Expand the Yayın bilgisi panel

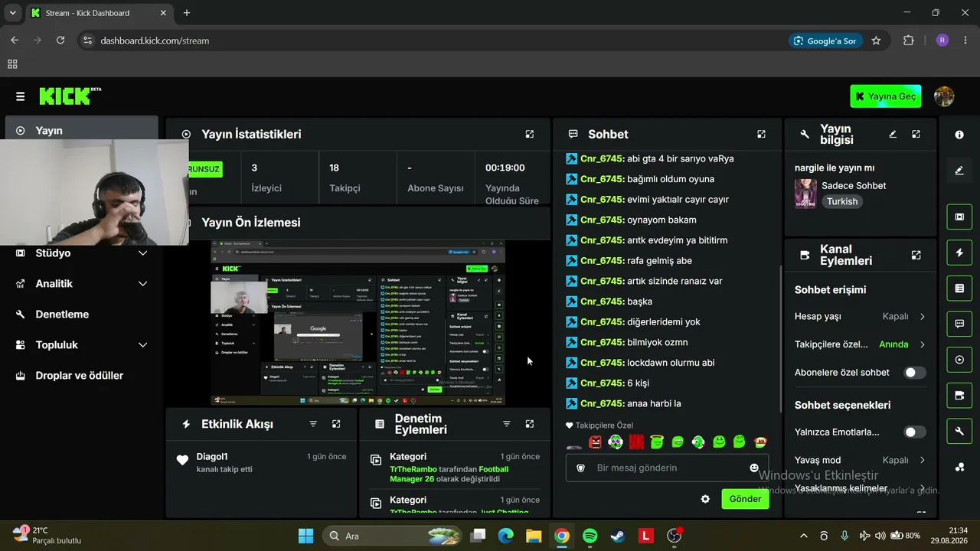[x=916, y=134]
